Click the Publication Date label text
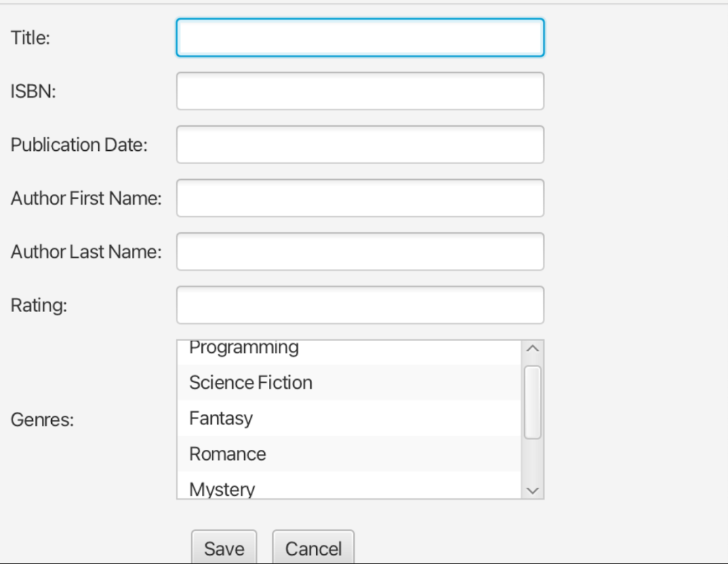The height and width of the screenshot is (564, 728). pos(79,145)
